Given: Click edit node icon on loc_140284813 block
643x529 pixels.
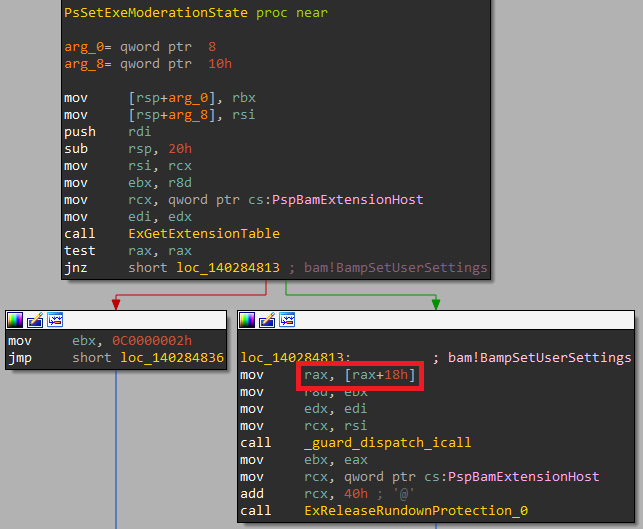Looking at the screenshot, I should 267,320.
